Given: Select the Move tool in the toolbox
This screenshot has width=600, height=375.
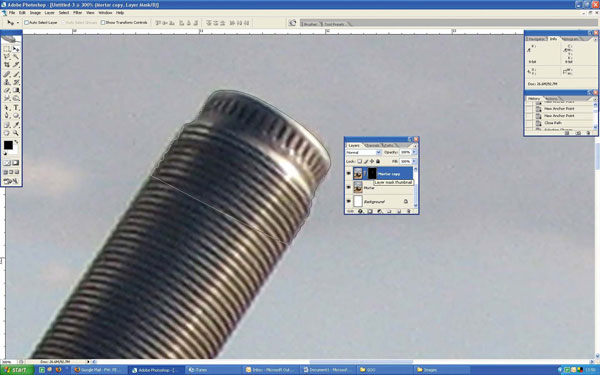Looking at the screenshot, I should [16, 49].
